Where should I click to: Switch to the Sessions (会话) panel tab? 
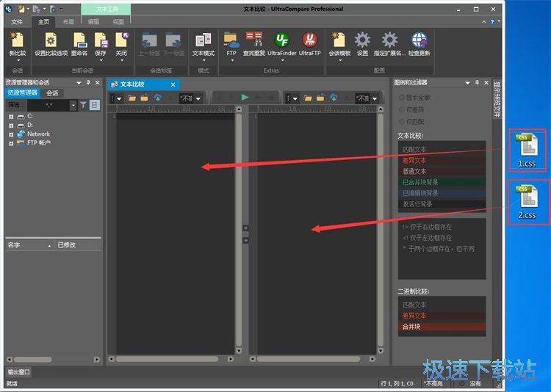click(x=52, y=93)
